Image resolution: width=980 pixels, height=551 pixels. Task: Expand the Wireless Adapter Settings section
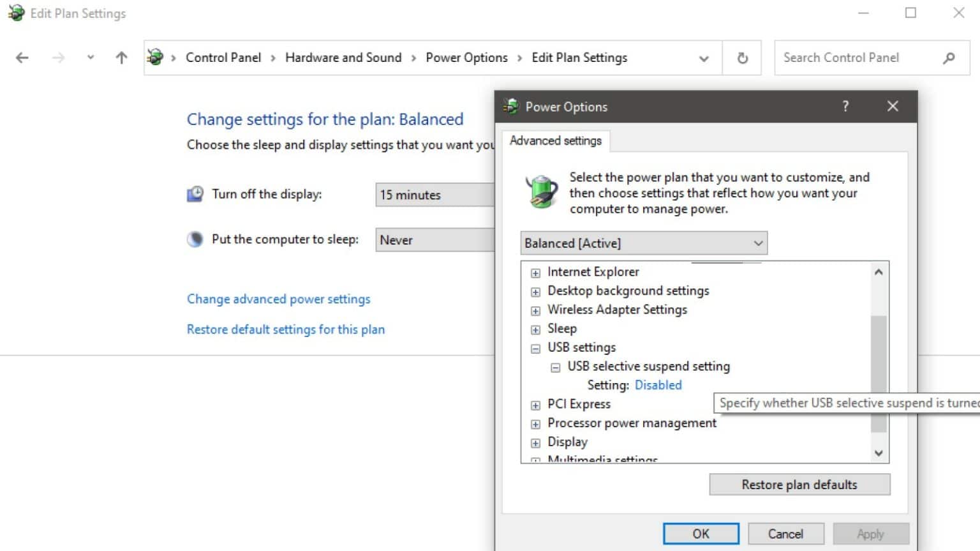[535, 310]
